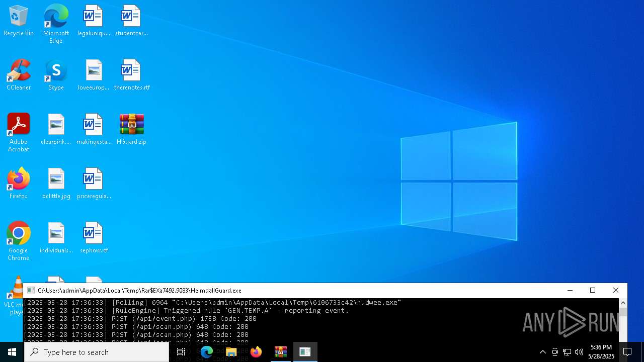Switch to WinRAR in the taskbar
644x362 pixels.
point(281,352)
